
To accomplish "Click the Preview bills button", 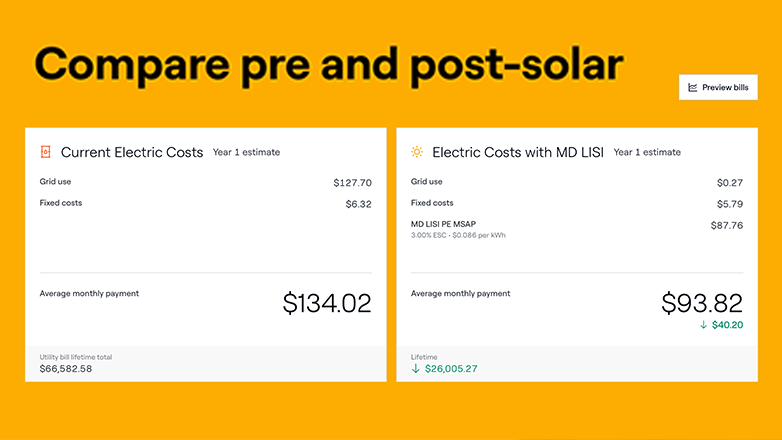I will point(718,88).
